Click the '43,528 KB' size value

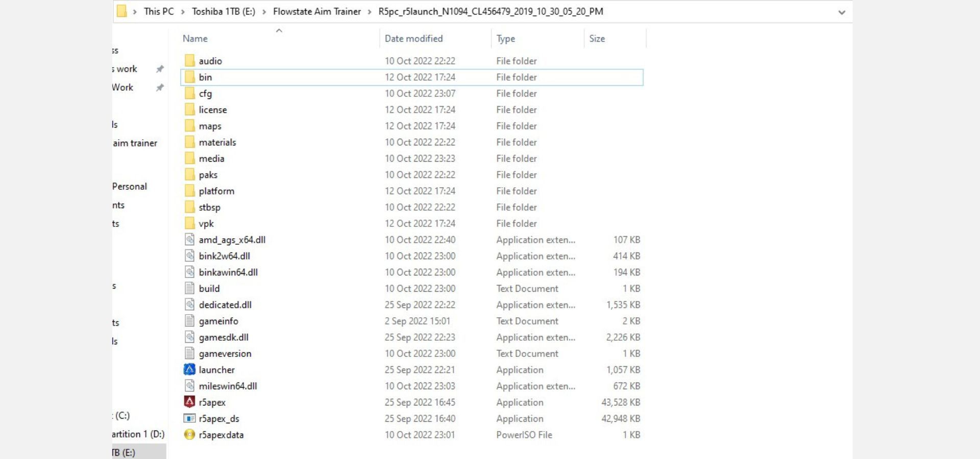pos(621,402)
